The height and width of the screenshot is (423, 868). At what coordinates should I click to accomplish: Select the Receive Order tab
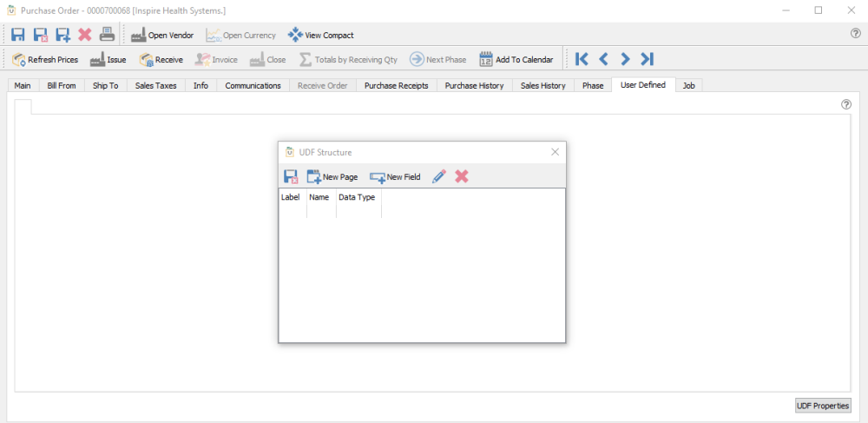click(x=323, y=85)
